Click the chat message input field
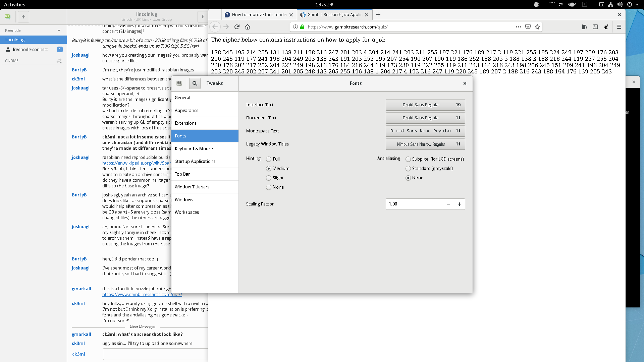This screenshot has height=362, width=644. (156, 354)
